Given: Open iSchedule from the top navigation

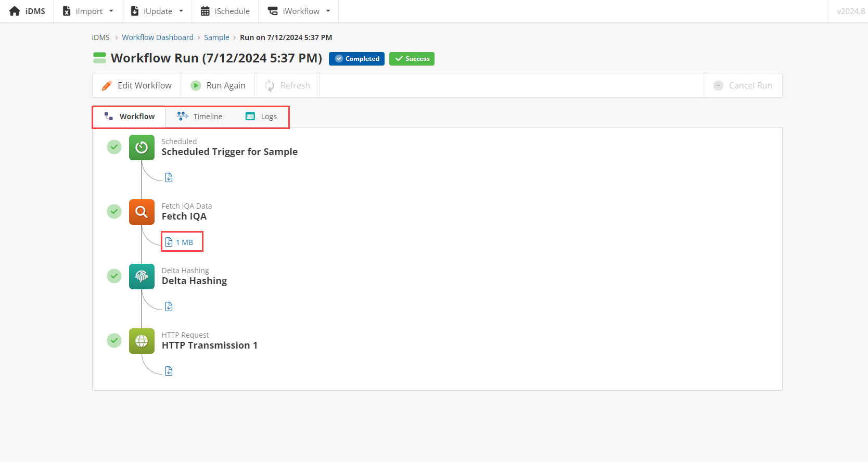Looking at the screenshot, I should (x=225, y=11).
